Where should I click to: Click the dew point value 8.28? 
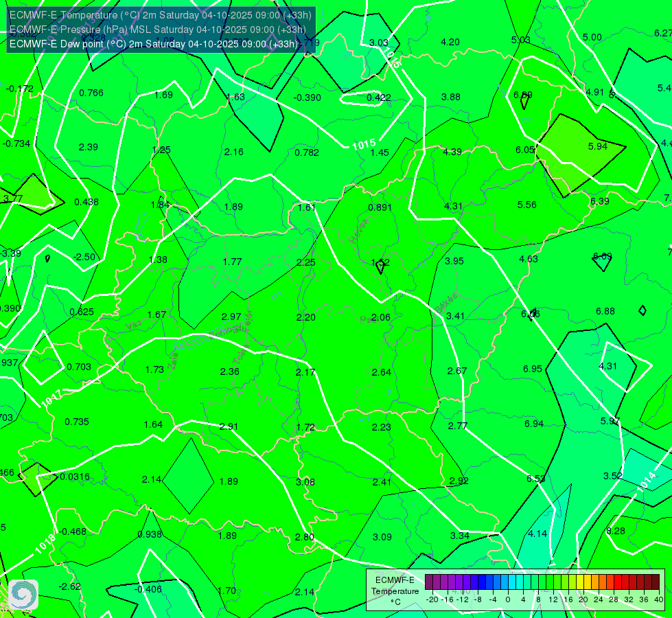pyautogui.click(x=616, y=531)
